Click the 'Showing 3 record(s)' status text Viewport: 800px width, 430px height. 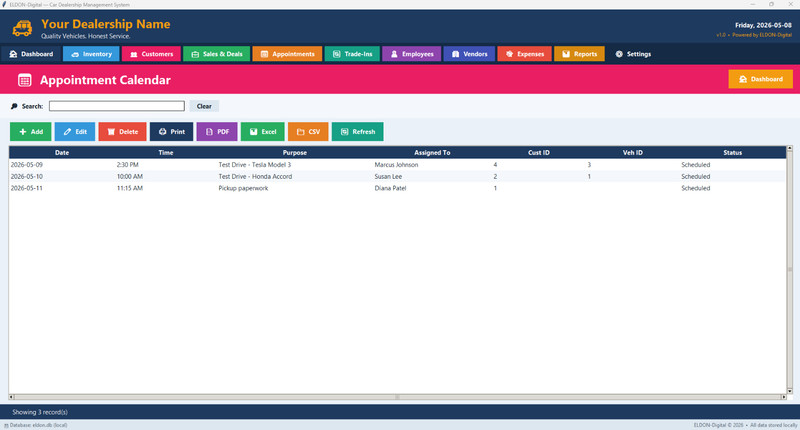click(x=40, y=412)
